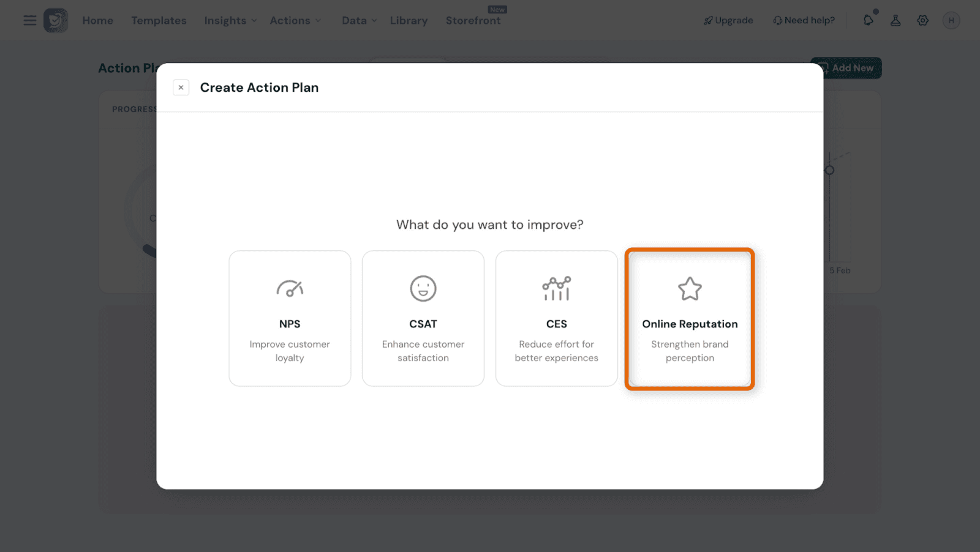Expand the Data dropdown menu
Screen dimensions: 980x552
coord(359,20)
